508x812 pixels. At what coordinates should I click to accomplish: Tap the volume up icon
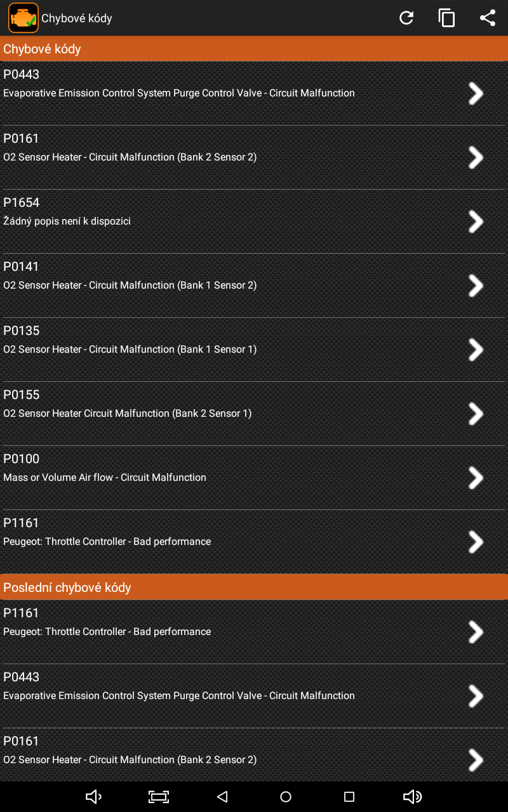click(x=412, y=797)
